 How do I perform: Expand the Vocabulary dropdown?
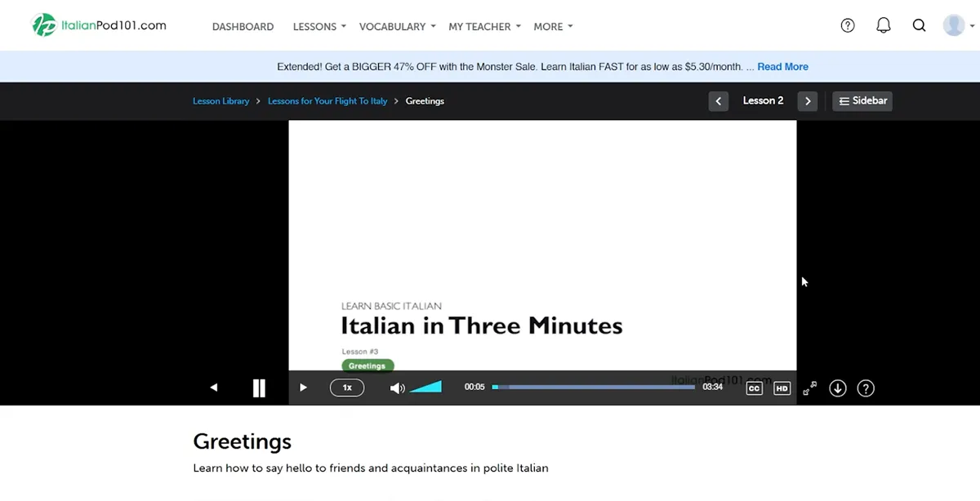coord(396,26)
